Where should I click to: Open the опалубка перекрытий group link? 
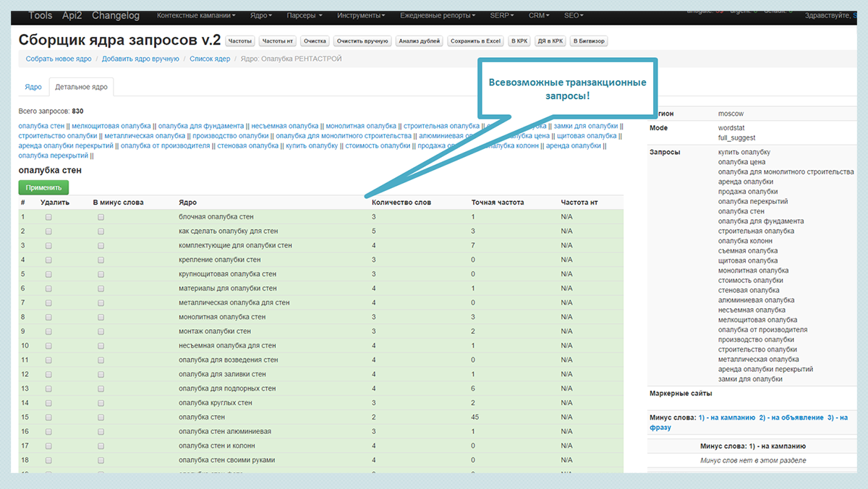coord(54,156)
